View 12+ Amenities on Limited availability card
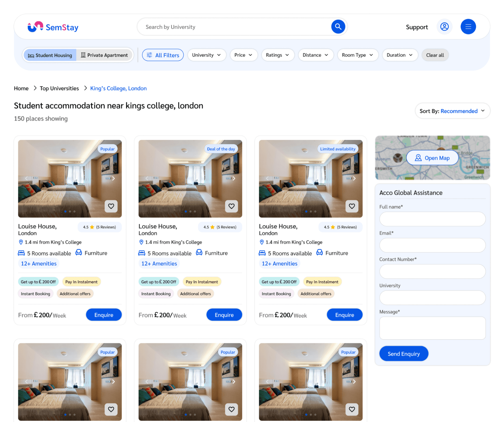 pos(279,264)
